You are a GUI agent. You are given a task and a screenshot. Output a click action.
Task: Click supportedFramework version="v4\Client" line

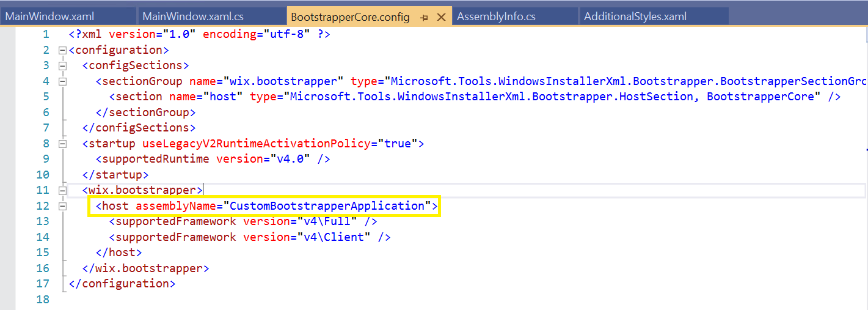250,237
